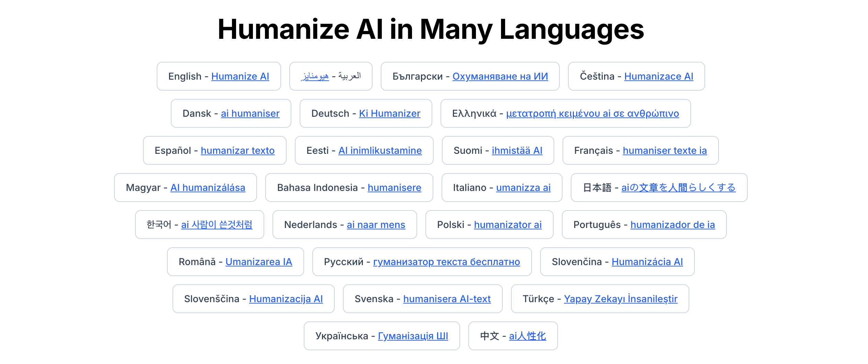Open the Čeština 'Humanizace AI' link
The image size is (868, 364).
point(659,76)
